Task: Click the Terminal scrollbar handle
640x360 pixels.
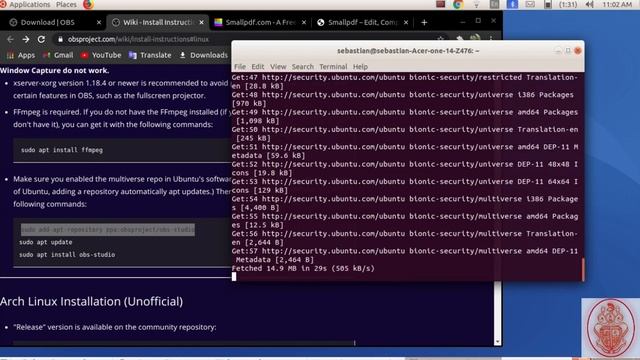Action: 582,269
